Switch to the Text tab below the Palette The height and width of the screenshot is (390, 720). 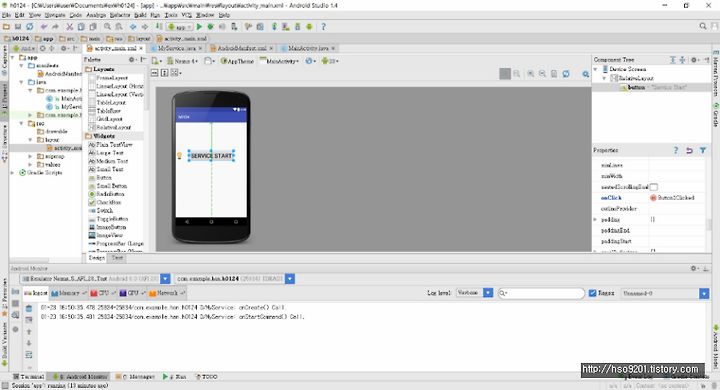(117, 258)
